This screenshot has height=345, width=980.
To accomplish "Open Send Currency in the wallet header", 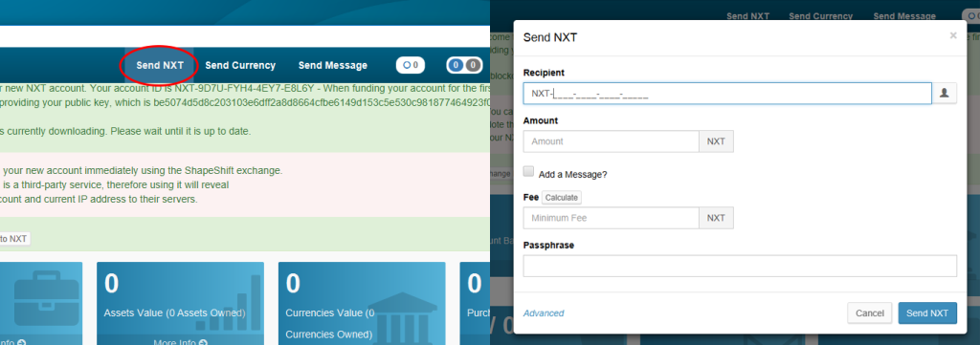I will [240, 65].
